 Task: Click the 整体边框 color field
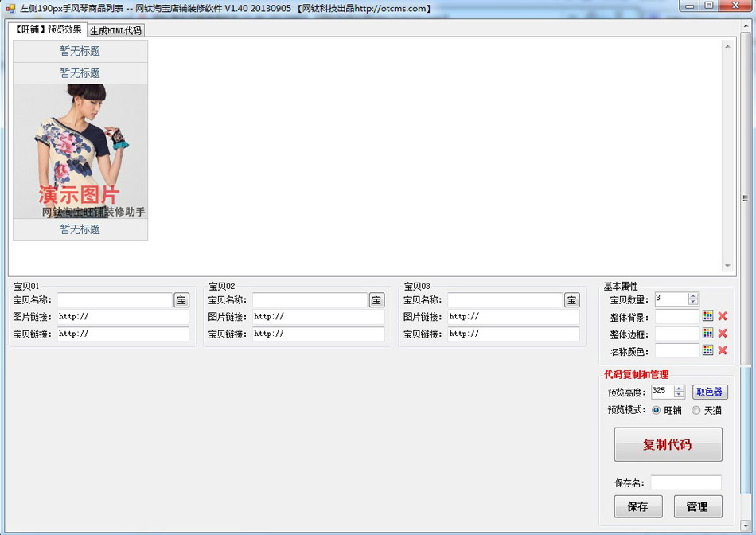pos(676,334)
